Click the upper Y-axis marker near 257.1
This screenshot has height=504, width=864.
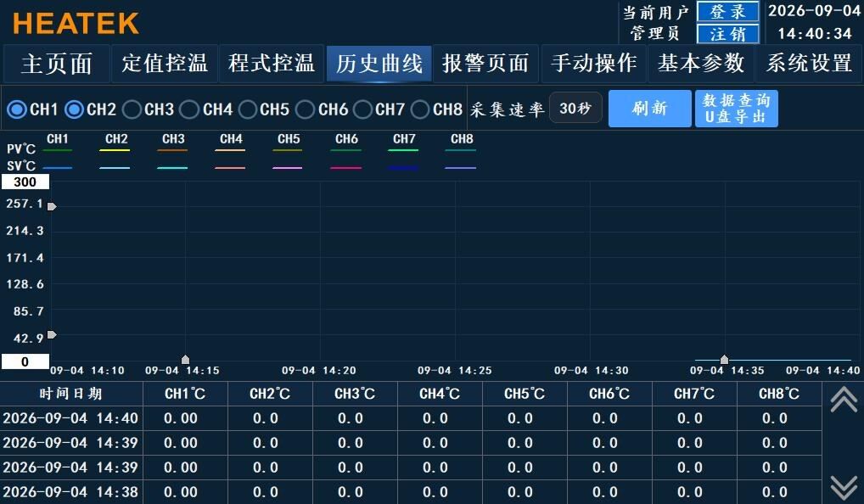[52, 206]
